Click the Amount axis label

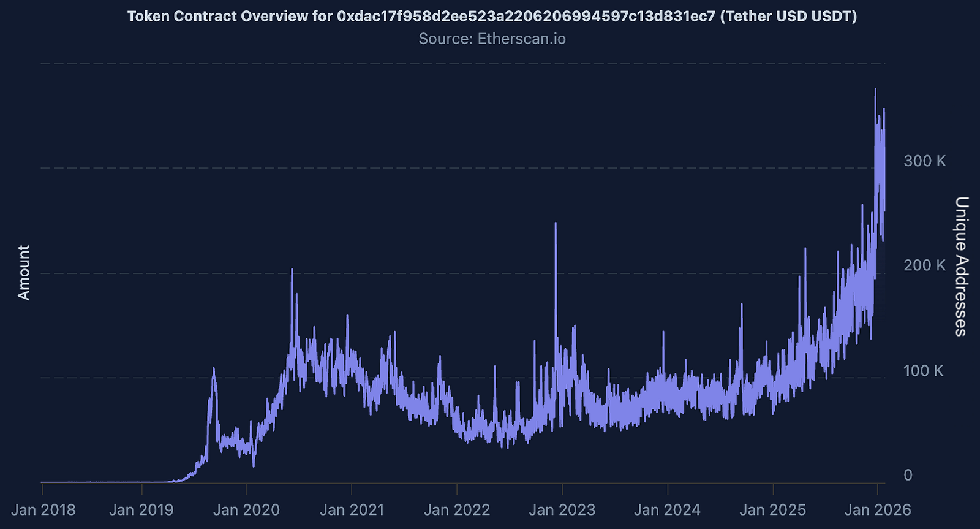23,273
